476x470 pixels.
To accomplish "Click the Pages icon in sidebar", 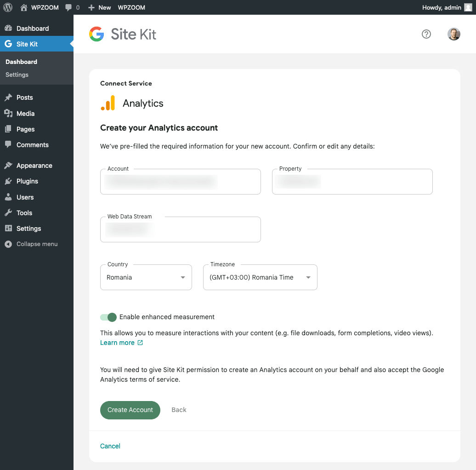I will point(8,129).
